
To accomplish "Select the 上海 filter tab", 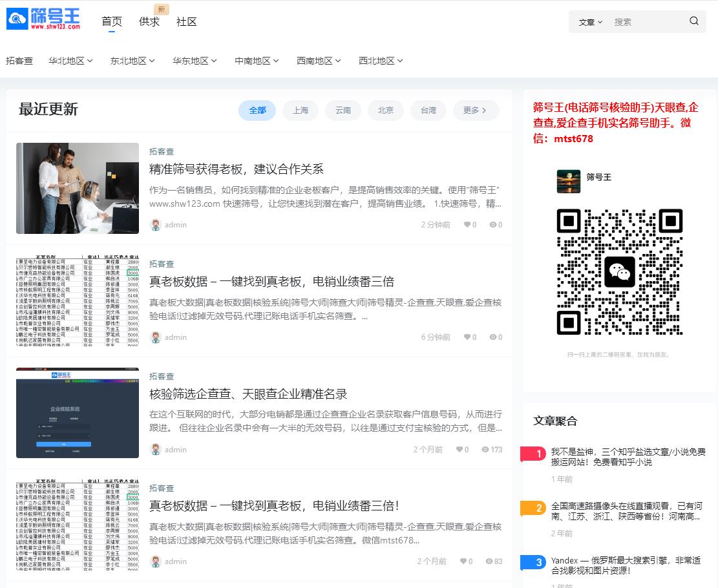I will [x=301, y=110].
